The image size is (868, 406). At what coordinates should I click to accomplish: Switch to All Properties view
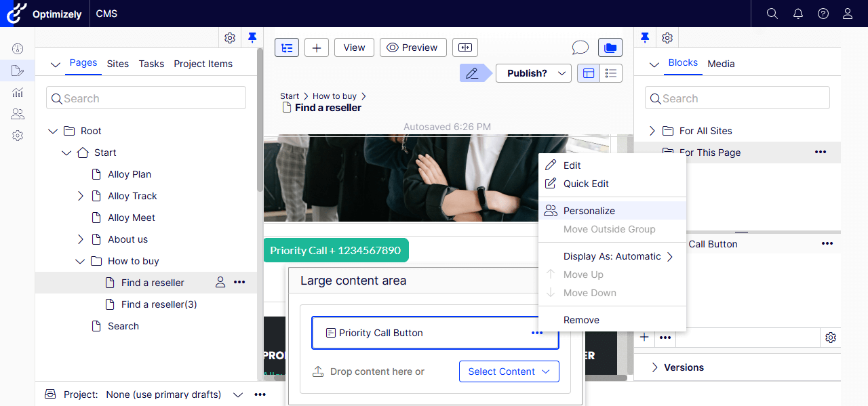click(611, 73)
